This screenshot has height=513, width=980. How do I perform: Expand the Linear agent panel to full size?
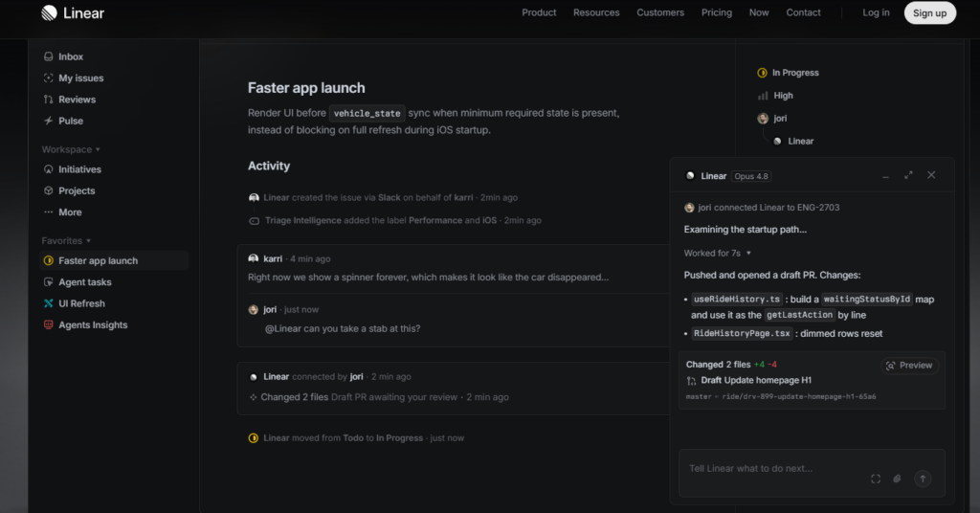908,175
